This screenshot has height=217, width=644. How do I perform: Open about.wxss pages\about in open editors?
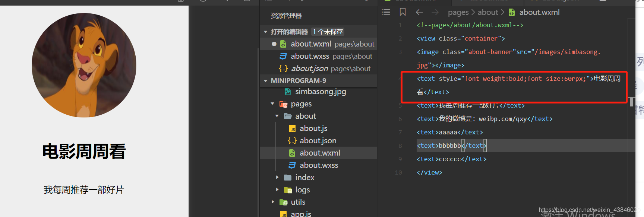click(318, 56)
